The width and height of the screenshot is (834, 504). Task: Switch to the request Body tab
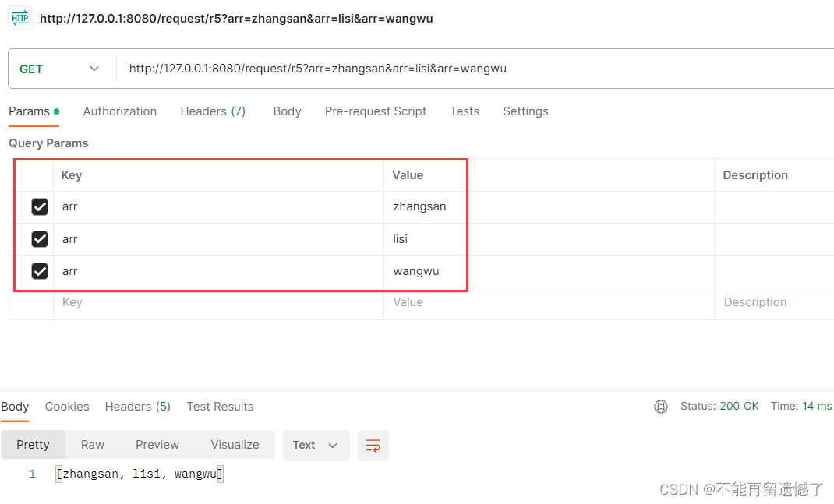pos(287,111)
